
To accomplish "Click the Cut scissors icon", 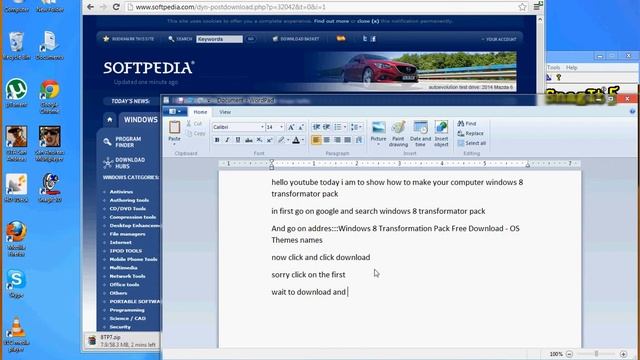I will click(189, 123).
